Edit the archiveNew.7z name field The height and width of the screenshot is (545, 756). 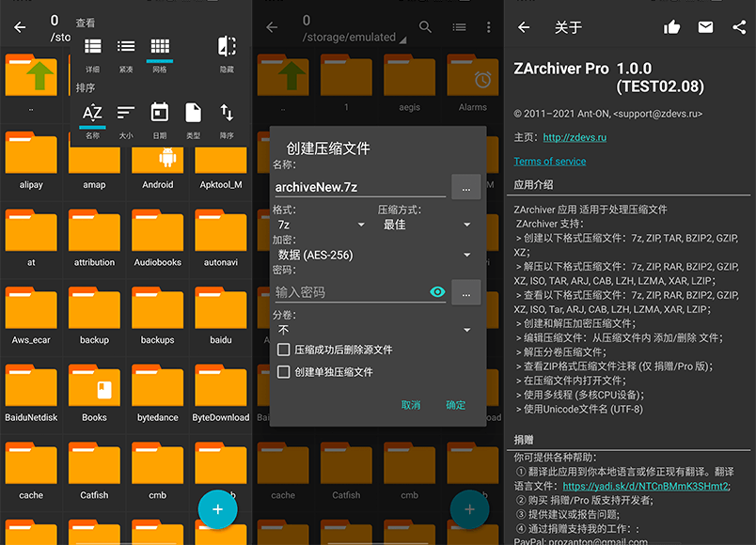coord(360,187)
